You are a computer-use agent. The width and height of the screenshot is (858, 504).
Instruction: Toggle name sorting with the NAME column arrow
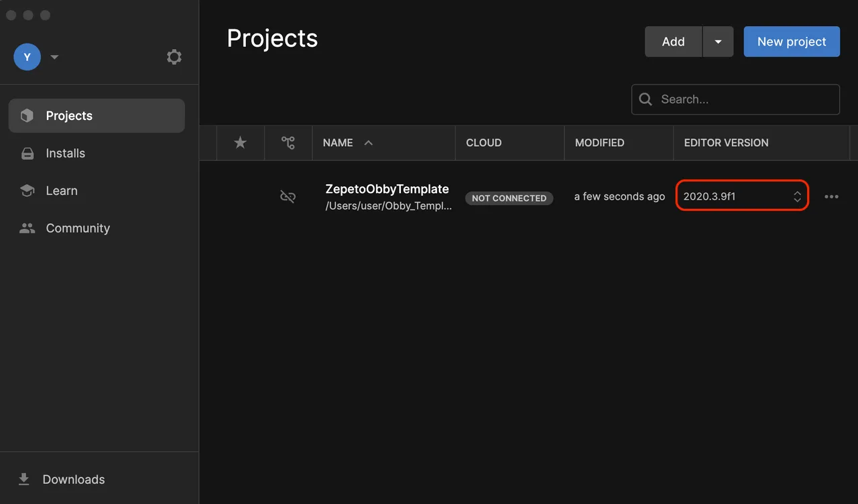click(x=368, y=143)
